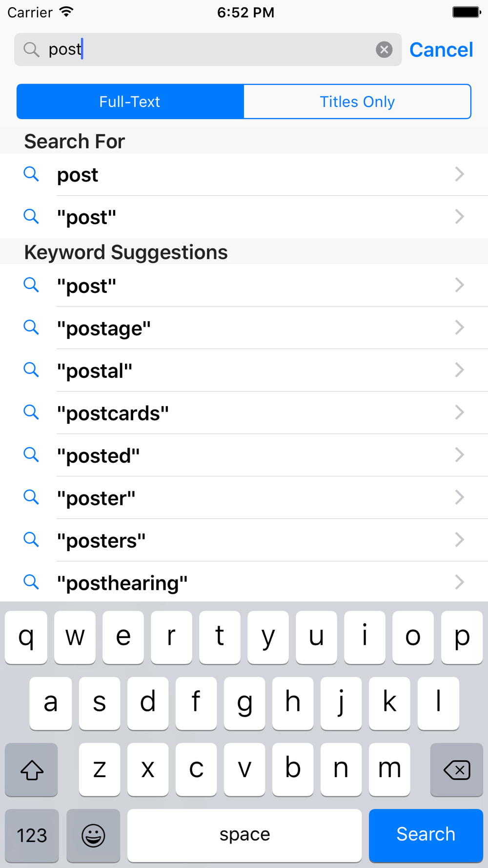The image size is (488, 868).
Task: Tap the backspace delete key
Action: pos(457,769)
